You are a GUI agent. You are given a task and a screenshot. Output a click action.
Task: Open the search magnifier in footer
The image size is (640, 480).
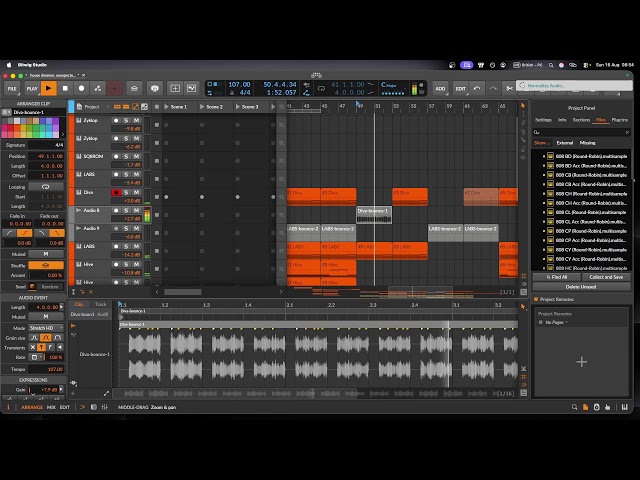click(x=574, y=407)
